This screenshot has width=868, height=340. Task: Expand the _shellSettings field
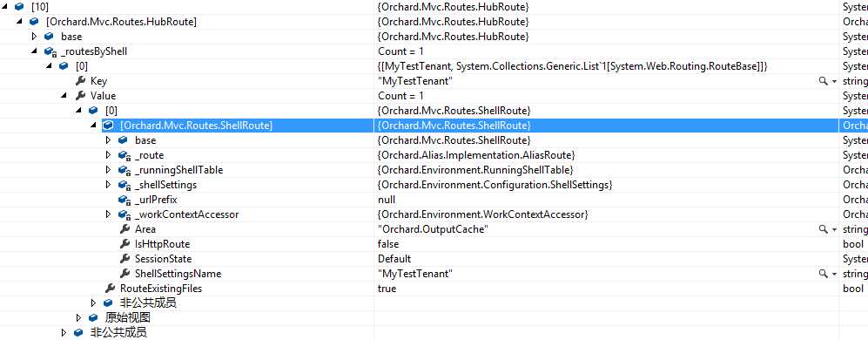click(x=109, y=185)
